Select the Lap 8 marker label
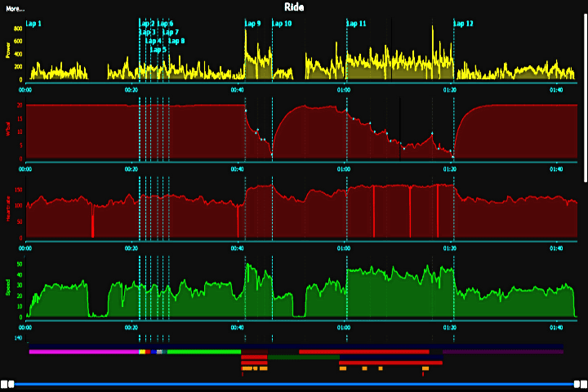Image resolution: width=588 pixels, height=392 pixels. coord(176,41)
